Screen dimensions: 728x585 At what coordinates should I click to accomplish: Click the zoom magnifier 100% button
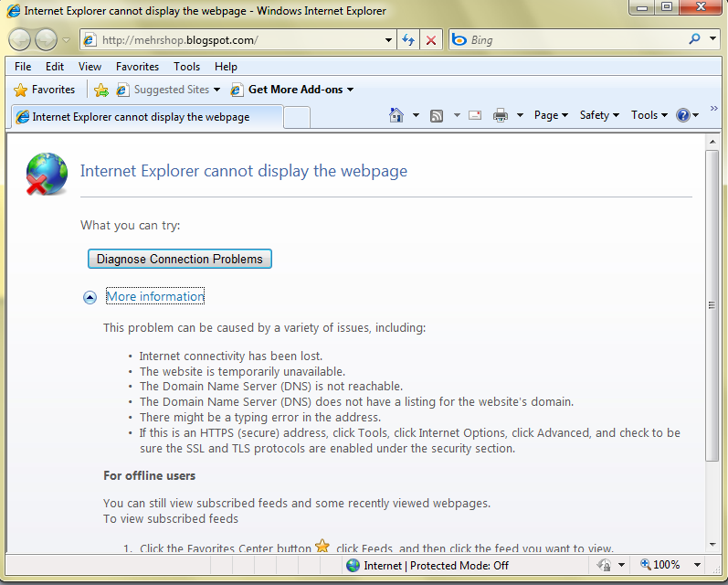pos(659,565)
